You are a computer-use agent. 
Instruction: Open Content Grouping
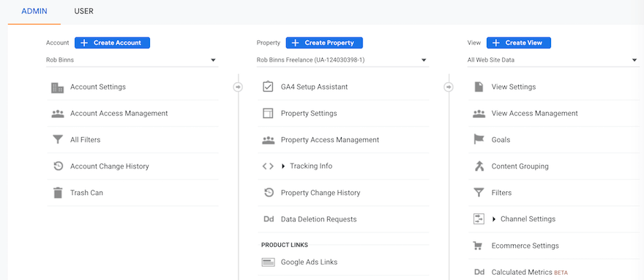pyautogui.click(x=520, y=166)
